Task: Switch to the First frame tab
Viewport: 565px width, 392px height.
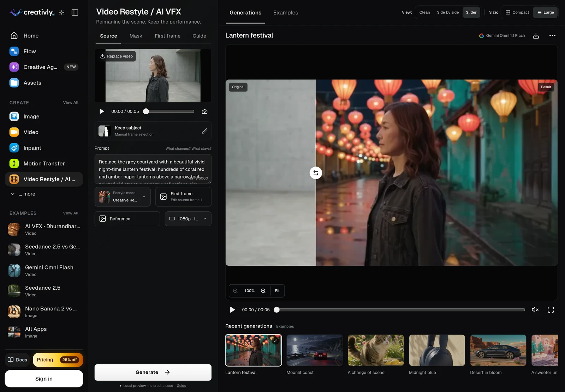Action: pos(167,36)
